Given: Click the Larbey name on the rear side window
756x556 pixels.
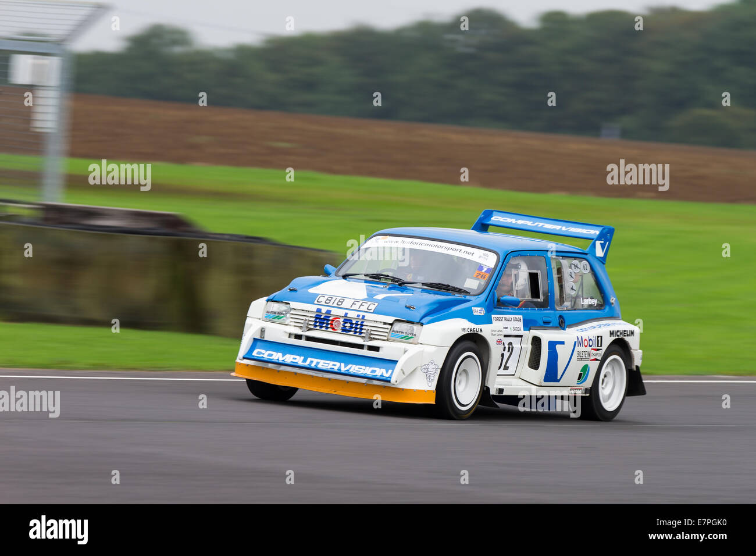Looking at the screenshot, I should click(589, 301).
